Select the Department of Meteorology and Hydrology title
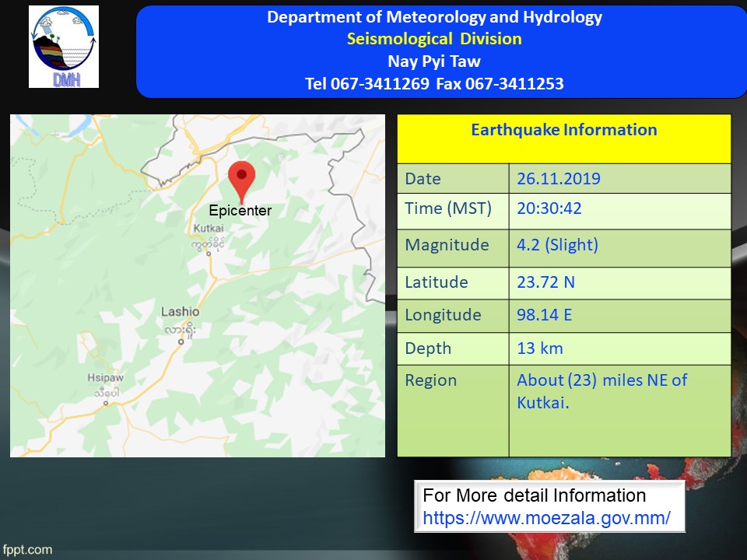747x560 pixels. point(434,17)
